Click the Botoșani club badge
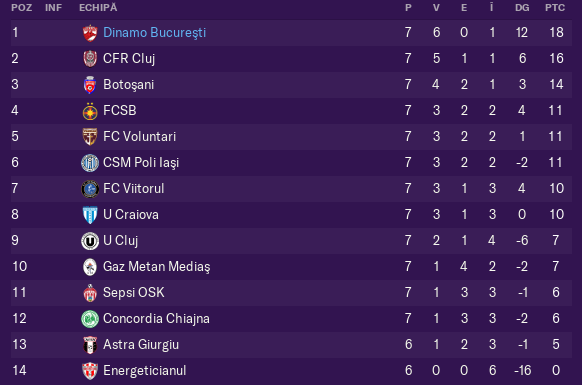Viewport: 582px width, 385px height. point(90,85)
